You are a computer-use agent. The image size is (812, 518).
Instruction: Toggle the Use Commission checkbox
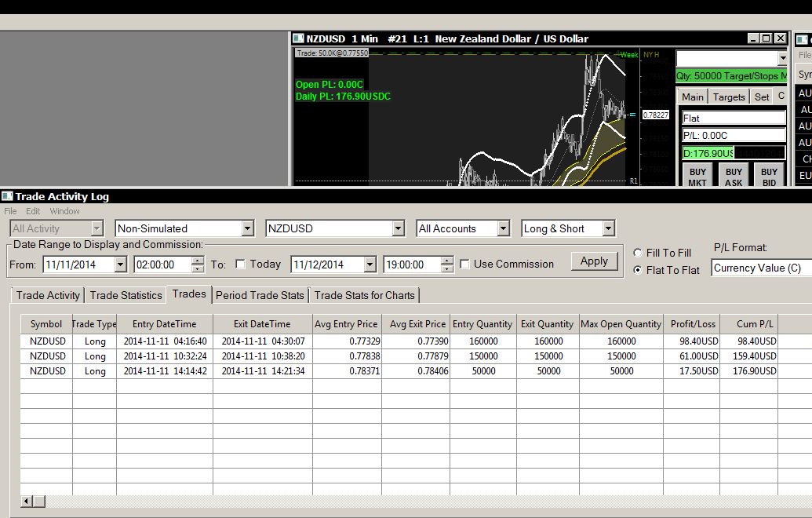tap(465, 264)
